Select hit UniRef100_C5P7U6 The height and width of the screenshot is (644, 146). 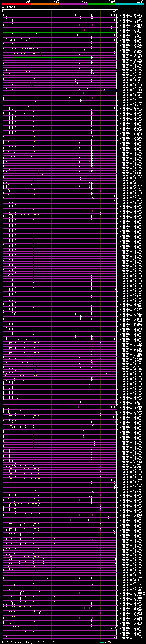click(x=131, y=590)
